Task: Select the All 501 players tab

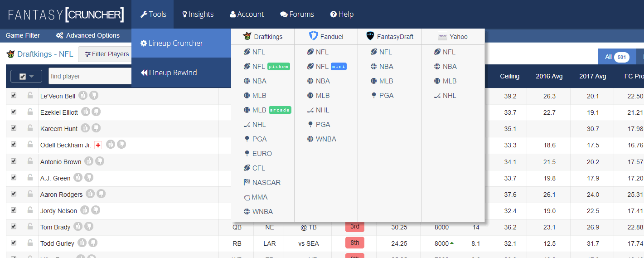Action: click(617, 57)
